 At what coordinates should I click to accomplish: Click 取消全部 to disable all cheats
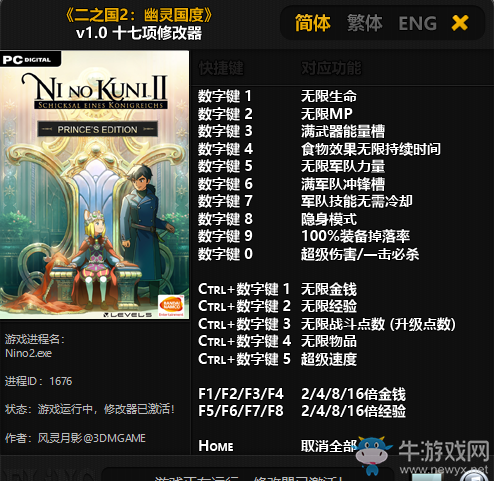(329, 446)
